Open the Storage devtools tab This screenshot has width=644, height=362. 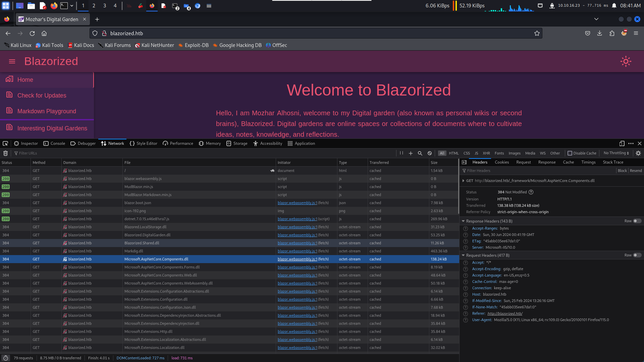click(237, 143)
